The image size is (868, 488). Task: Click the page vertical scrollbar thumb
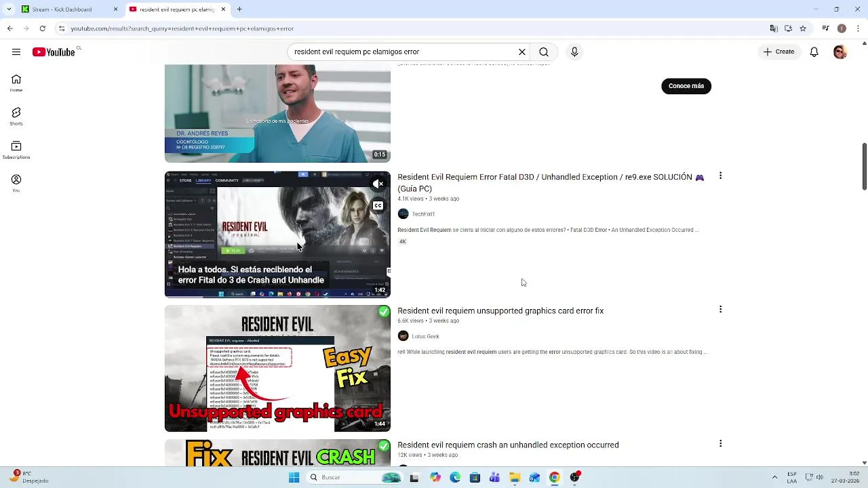(864, 167)
